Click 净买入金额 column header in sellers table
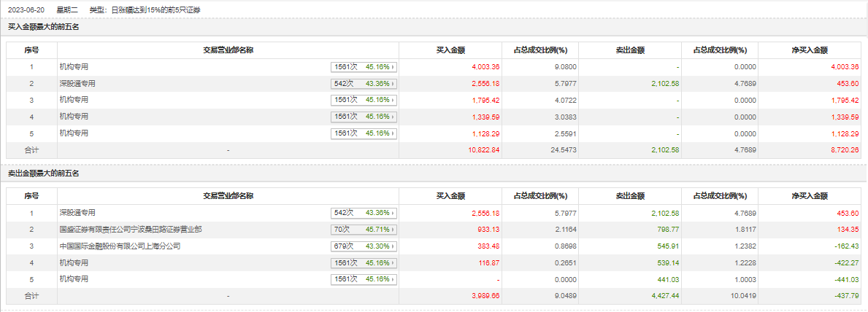868x312 pixels. click(x=810, y=196)
